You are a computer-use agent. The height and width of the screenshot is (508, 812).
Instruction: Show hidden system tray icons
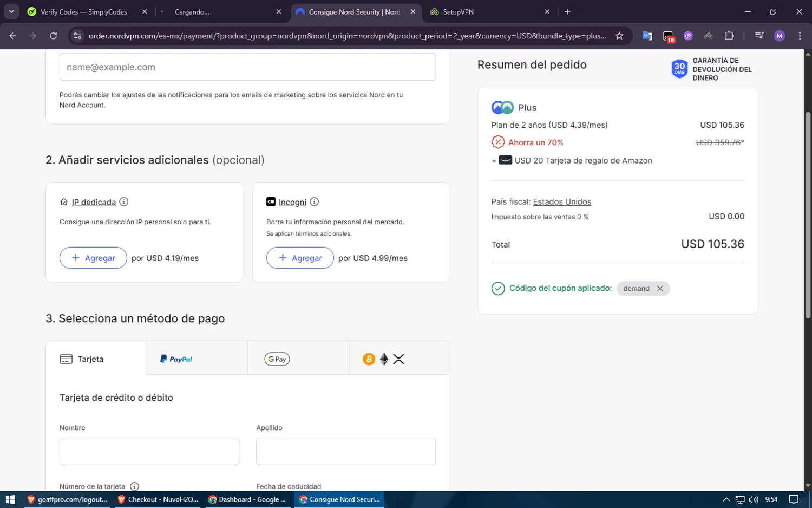point(726,499)
